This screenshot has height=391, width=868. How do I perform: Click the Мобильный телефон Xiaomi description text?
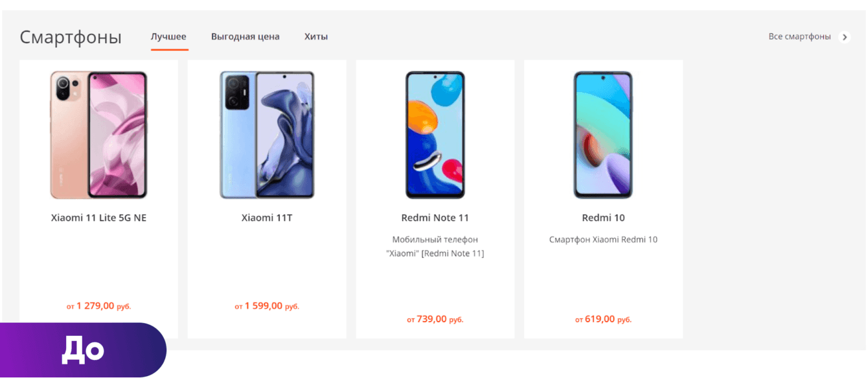(435, 246)
